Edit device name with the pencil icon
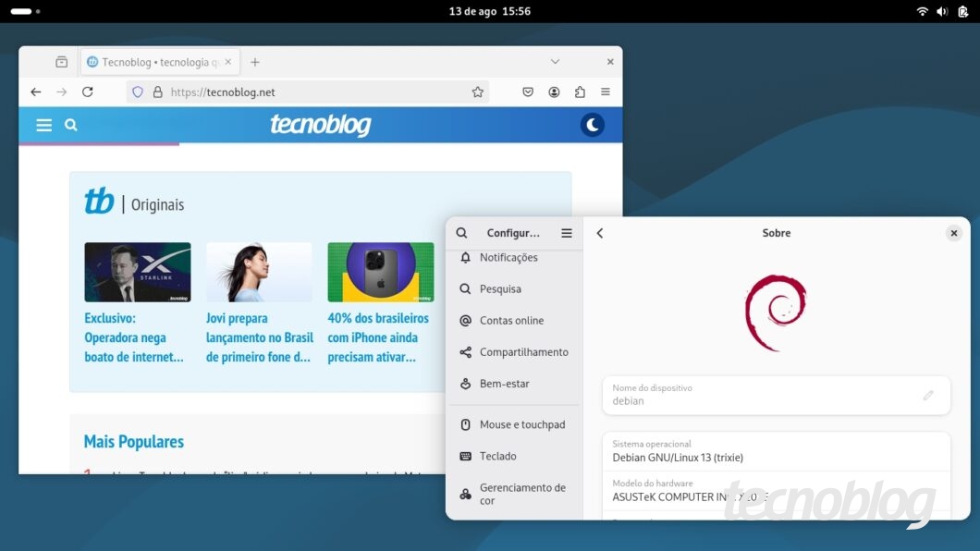 (x=928, y=395)
